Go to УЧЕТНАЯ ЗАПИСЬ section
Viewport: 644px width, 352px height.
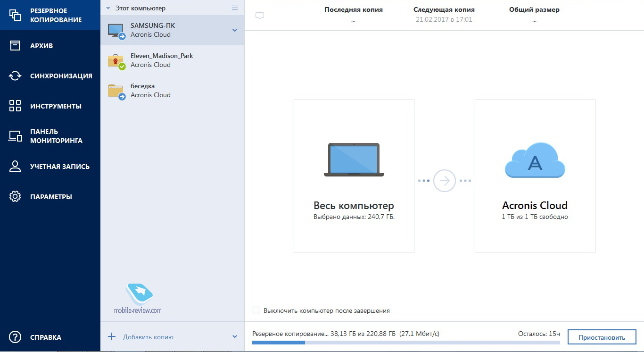50,167
